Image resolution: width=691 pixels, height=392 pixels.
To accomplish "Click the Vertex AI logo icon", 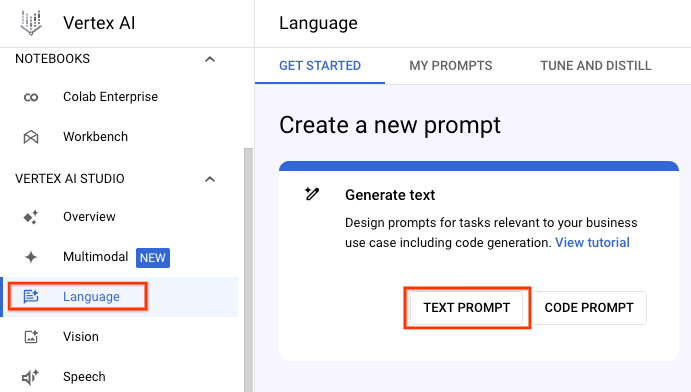I will [31, 23].
